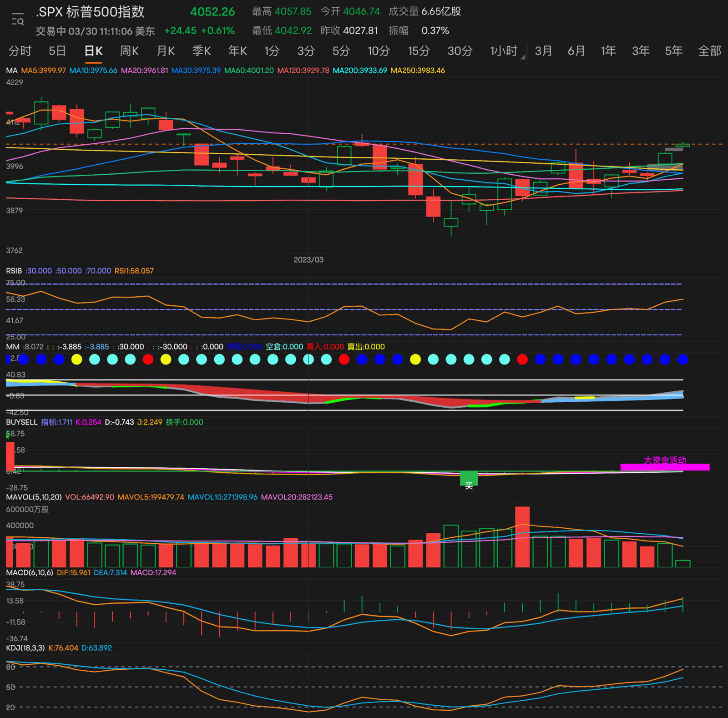Click the BUYSELL indicator name
The width and height of the screenshot is (728, 718).
(22, 422)
